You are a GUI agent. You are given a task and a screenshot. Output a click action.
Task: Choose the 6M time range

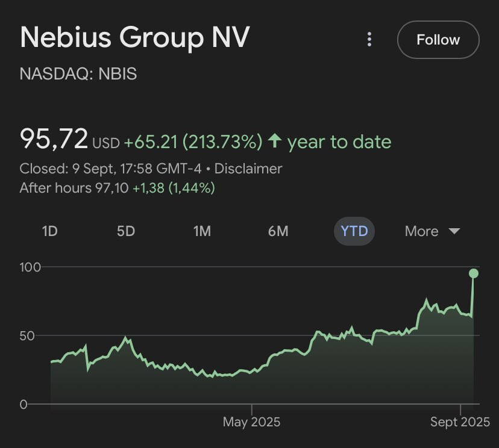coord(278,231)
